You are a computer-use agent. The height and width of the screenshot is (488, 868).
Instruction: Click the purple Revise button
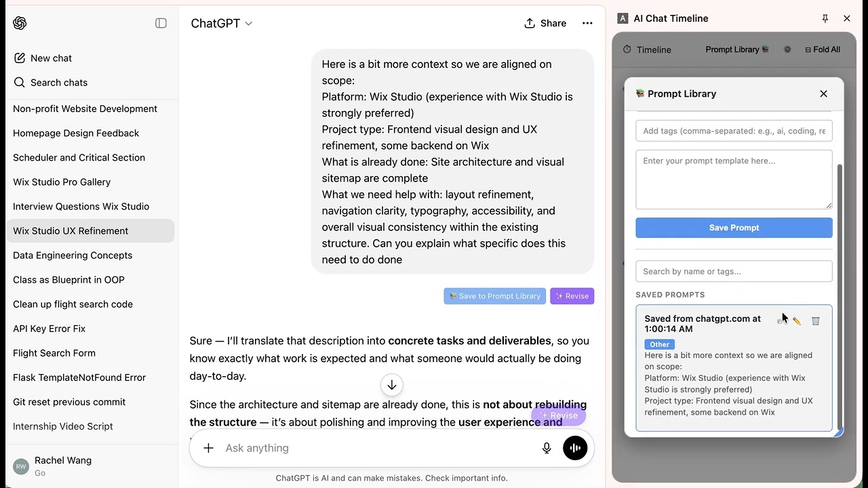572,296
